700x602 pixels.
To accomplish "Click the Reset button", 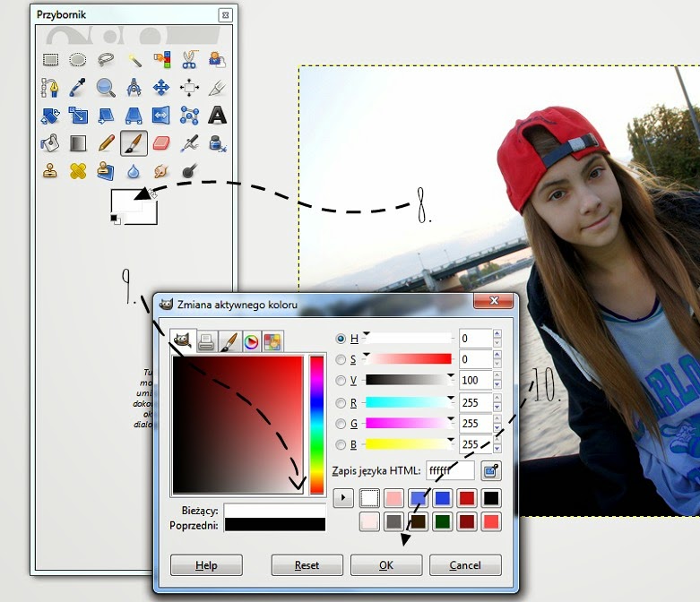I will coord(307,565).
